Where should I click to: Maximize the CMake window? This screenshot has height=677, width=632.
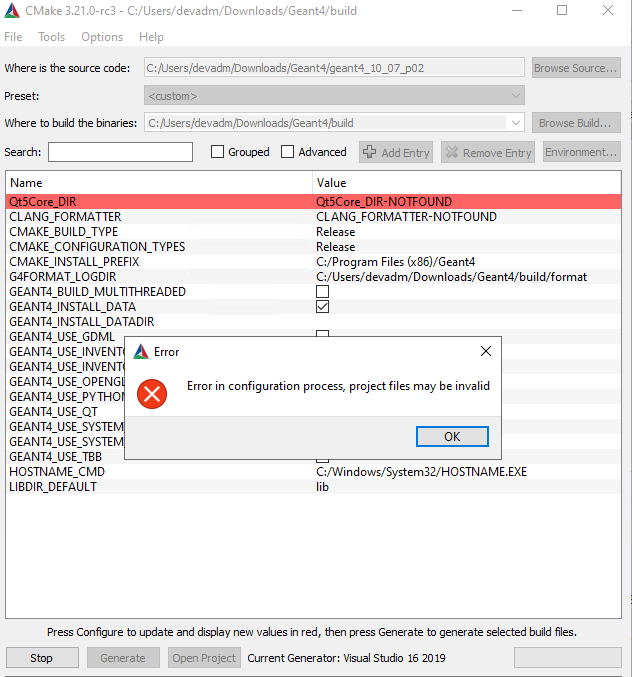pos(562,10)
